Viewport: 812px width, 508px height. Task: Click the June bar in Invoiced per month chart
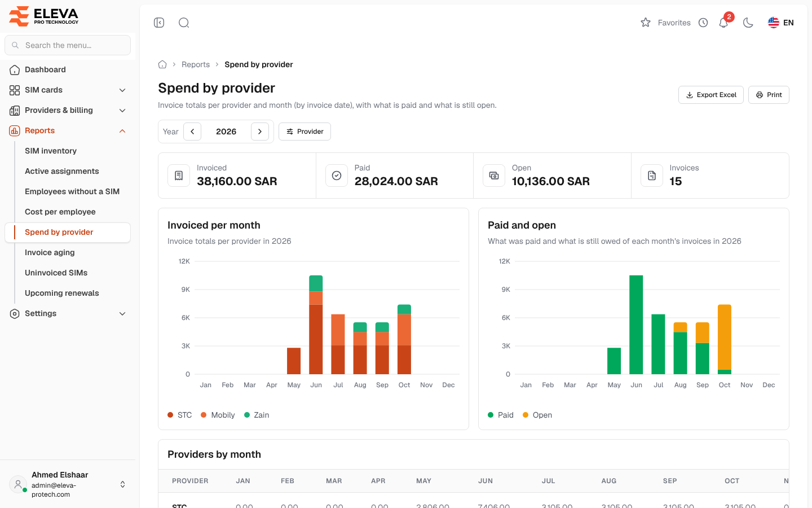[x=316, y=325]
